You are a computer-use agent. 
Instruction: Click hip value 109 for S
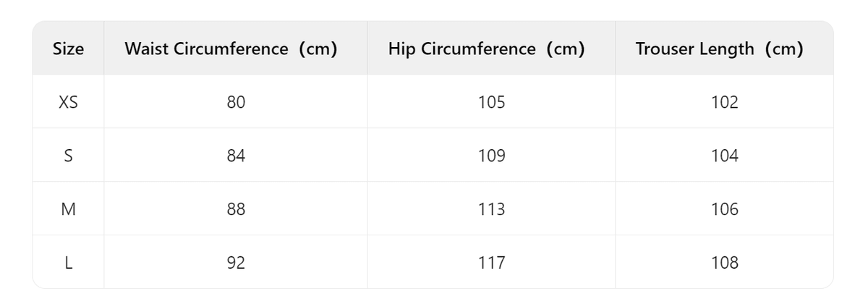point(492,156)
